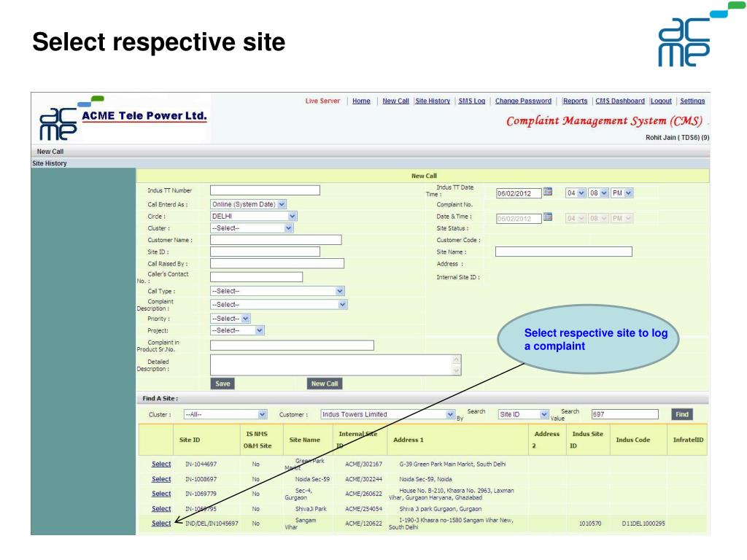The image size is (747, 560).
Task: Open Call Enterd As dropdown
Action: 248,204
